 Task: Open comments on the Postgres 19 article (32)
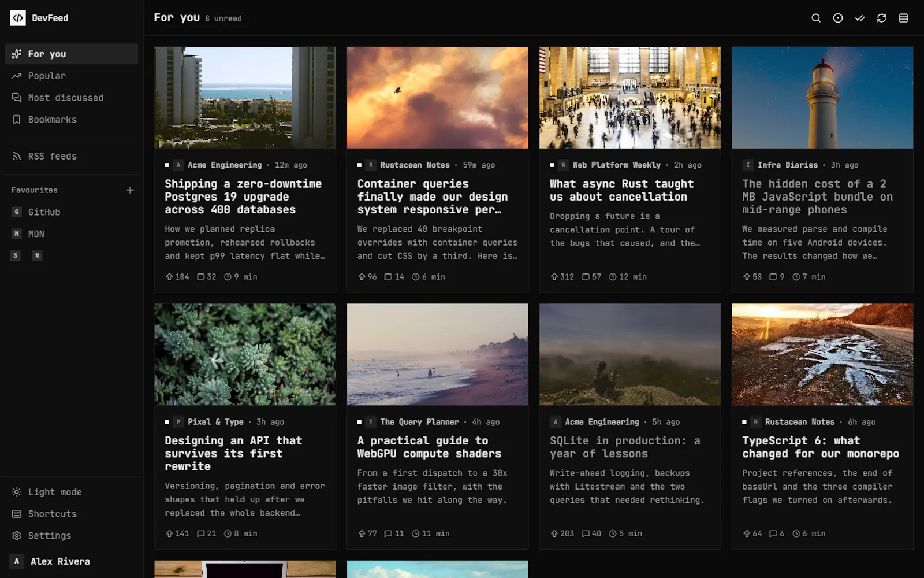point(206,277)
